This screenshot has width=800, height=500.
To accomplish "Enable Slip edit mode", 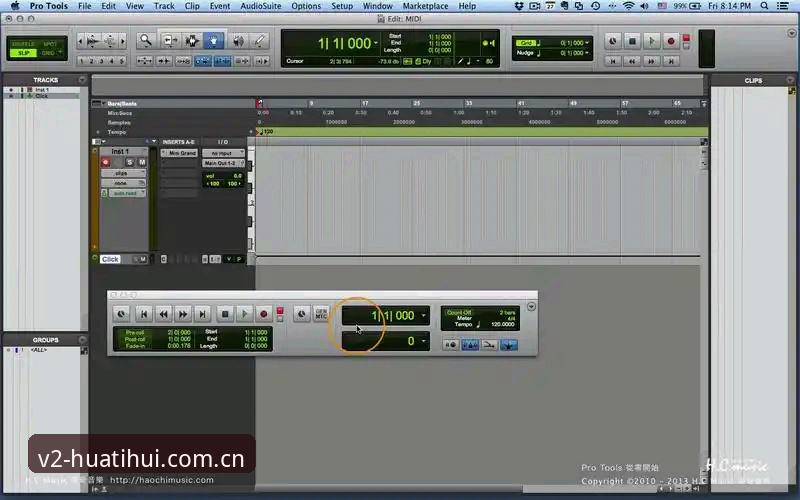I will point(23,53).
